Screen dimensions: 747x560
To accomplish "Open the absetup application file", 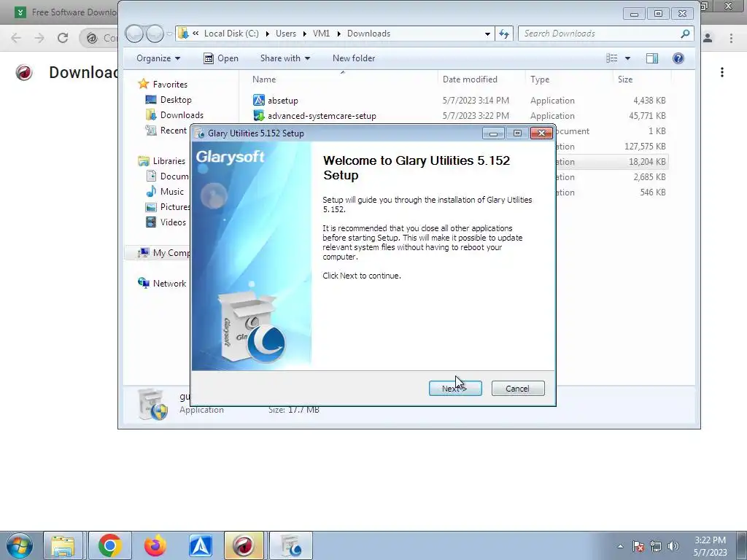I will click(x=283, y=101).
